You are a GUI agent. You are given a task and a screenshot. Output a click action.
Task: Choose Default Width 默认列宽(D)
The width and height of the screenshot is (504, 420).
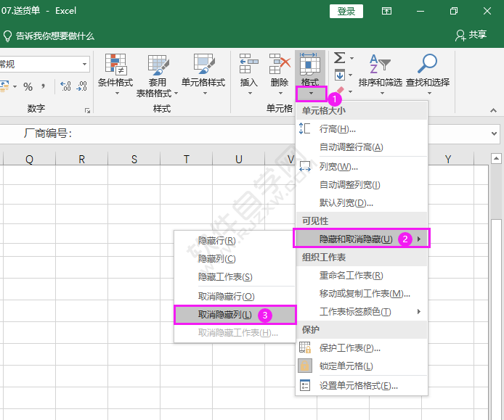[362, 203]
